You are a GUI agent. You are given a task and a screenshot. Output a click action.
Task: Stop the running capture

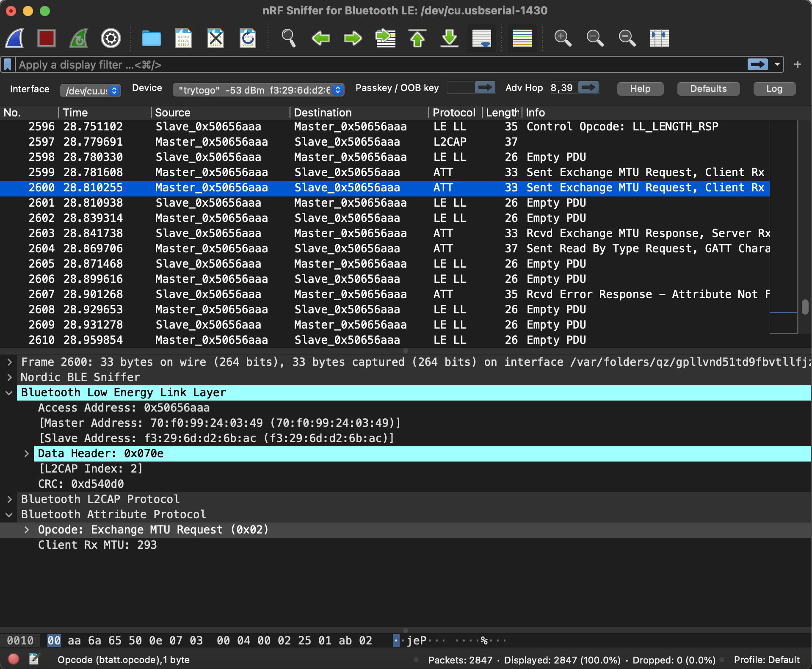(x=47, y=38)
